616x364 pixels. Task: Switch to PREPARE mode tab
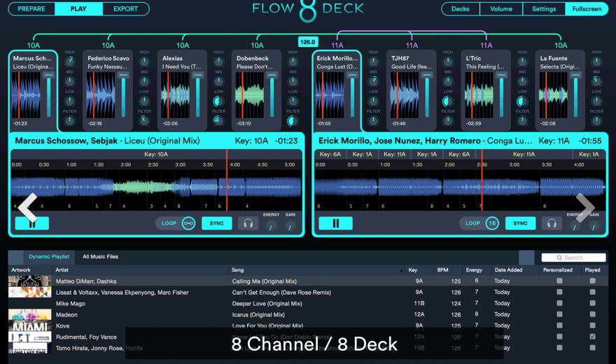tap(31, 9)
